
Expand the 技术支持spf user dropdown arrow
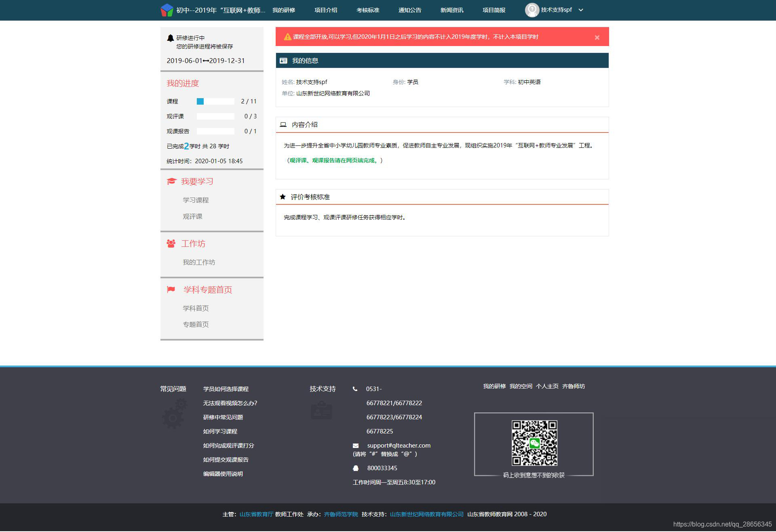click(581, 10)
